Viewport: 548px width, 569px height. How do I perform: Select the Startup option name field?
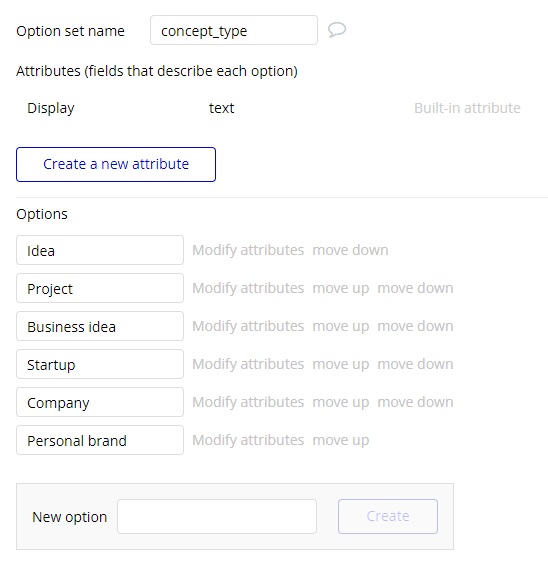click(x=100, y=364)
